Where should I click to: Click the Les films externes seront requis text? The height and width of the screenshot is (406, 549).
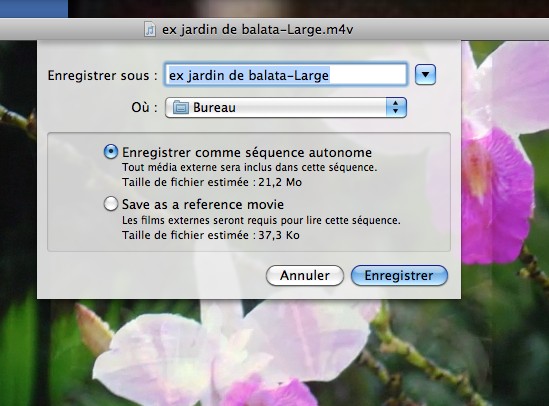pos(261,220)
